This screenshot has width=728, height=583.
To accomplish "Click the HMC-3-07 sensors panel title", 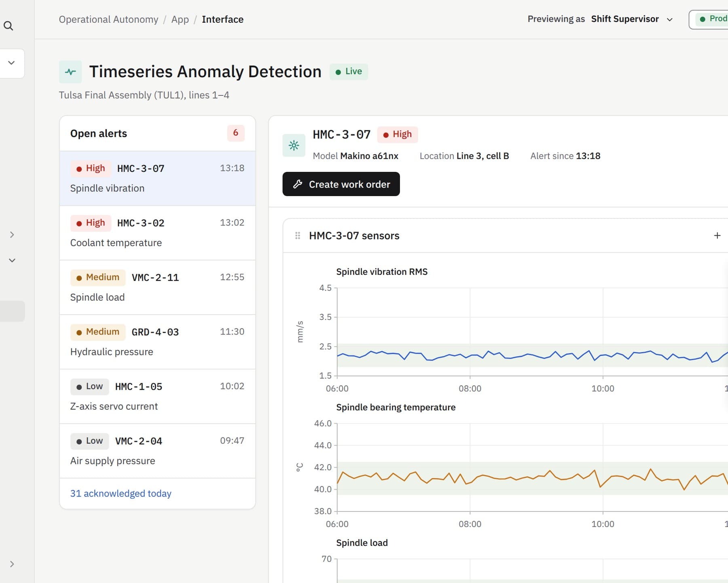I will pyautogui.click(x=354, y=236).
